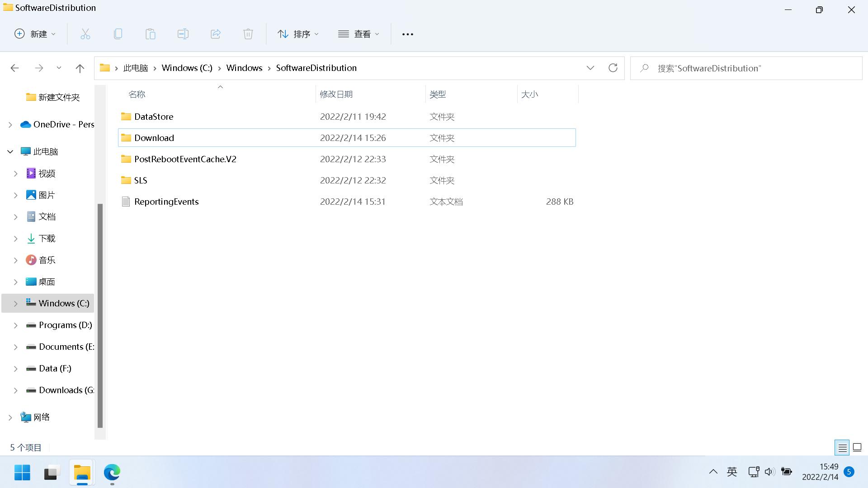Viewport: 868px width, 488px height.
Task: Click 新建 to create a new item
Action: [35, 34]
